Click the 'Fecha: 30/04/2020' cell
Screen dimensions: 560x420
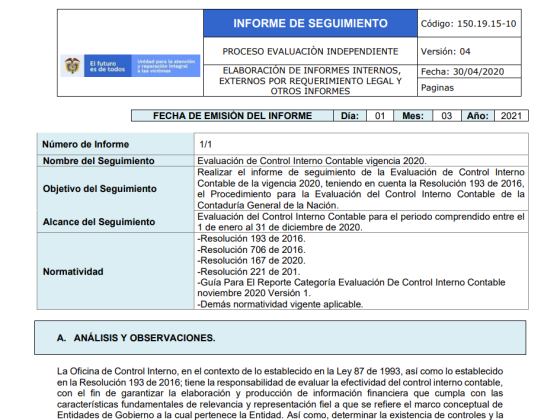pyautogui.click(x=469, y=72)
